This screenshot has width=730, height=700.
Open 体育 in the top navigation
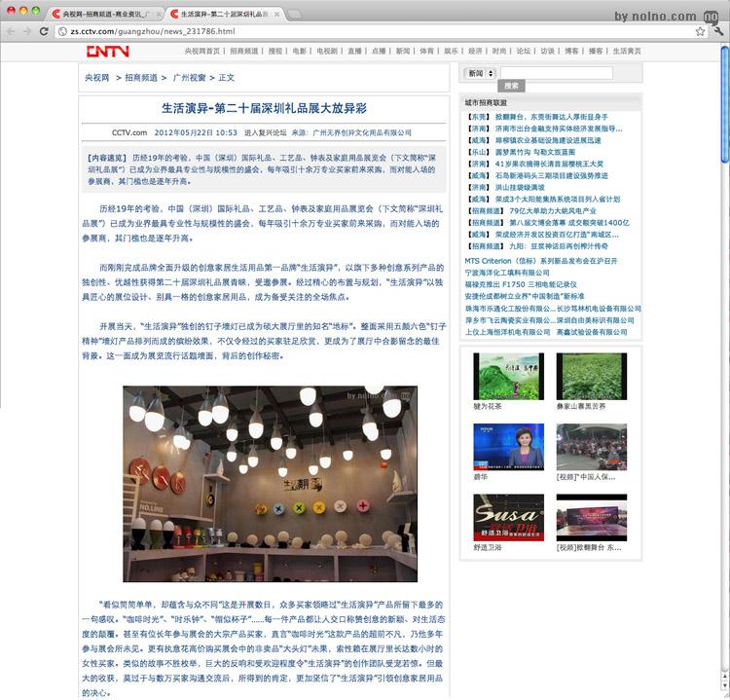coord(427,51)
